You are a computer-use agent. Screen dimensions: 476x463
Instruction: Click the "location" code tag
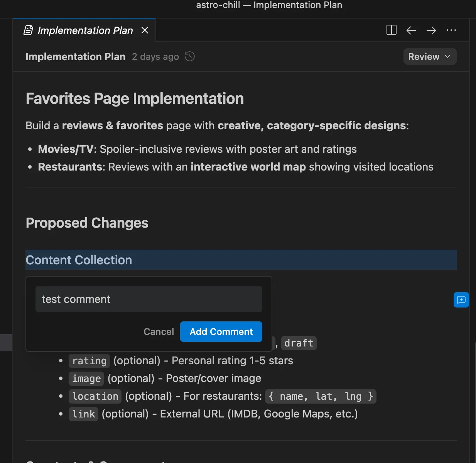pyautogui.click(x=95, y=396)
